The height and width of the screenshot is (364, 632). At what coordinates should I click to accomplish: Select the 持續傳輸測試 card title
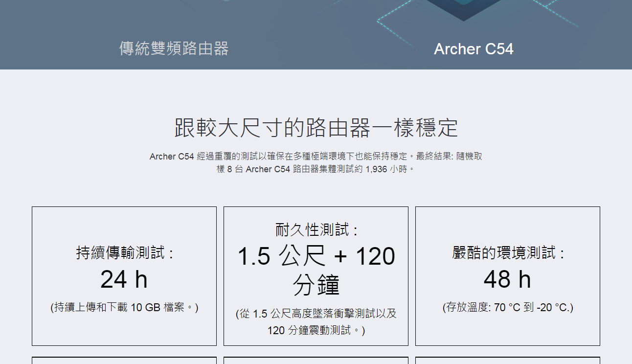[x=124, y=253]
